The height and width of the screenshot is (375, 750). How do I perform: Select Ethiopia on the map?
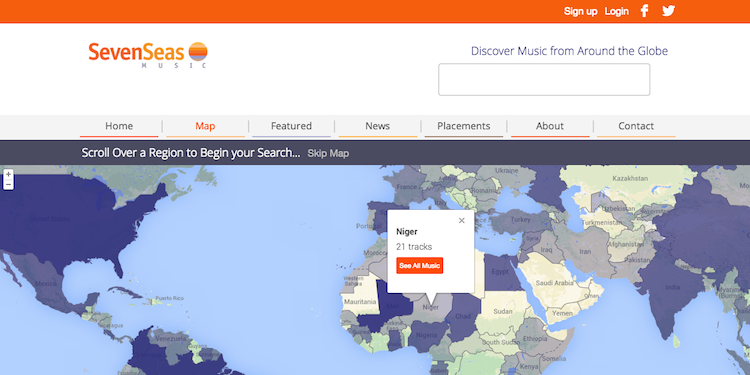(534, 338)
